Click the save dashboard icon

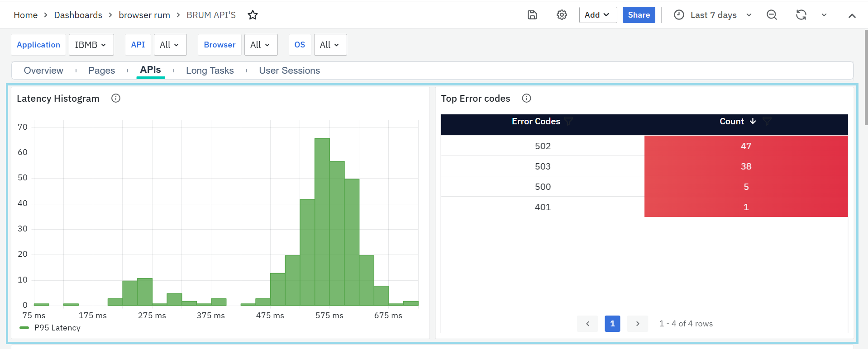pos(532,15)
